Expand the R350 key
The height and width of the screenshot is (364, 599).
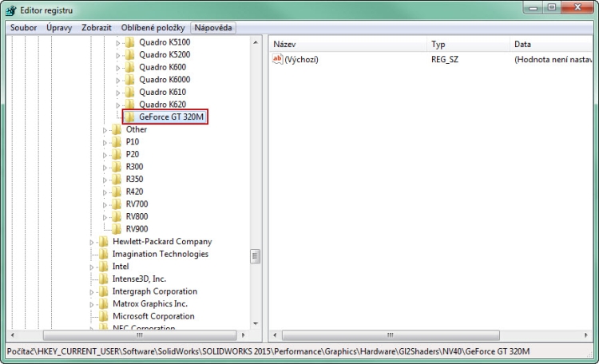pos(105,180)
